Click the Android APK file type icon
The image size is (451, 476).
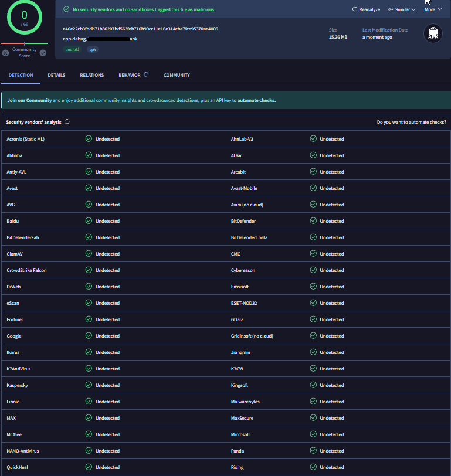point(432,33)
